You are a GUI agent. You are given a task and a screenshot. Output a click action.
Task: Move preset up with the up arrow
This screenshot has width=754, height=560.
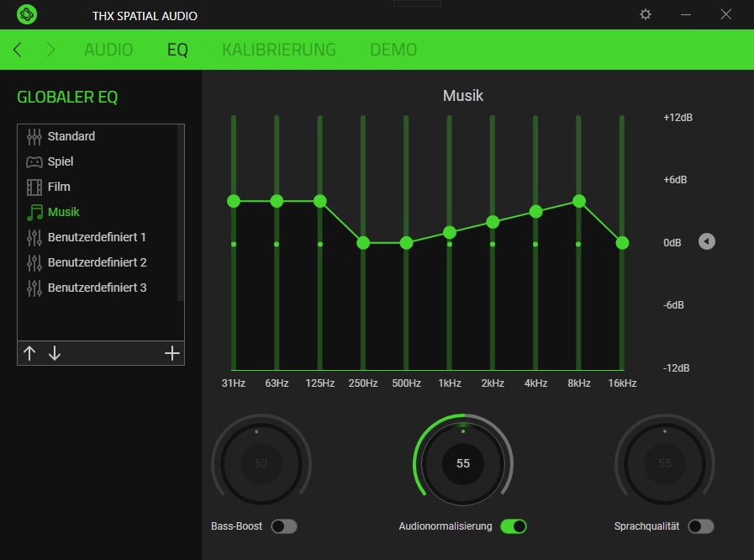tap(29, 353)
